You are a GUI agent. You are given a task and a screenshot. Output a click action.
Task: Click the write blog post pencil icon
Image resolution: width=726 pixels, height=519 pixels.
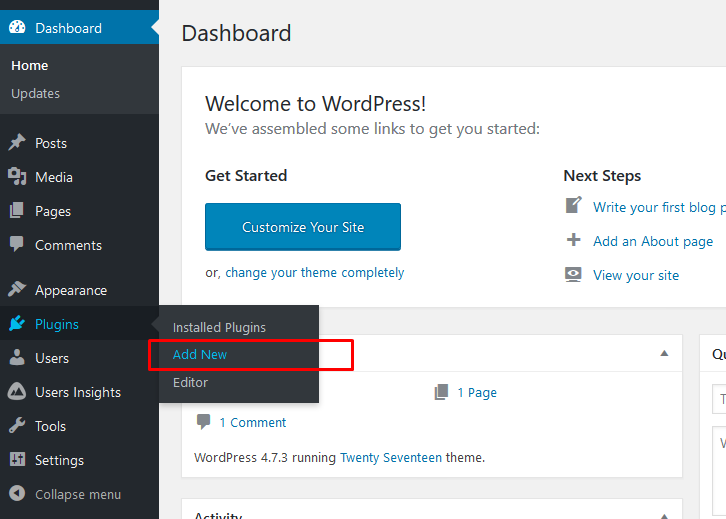pos(573,206)
